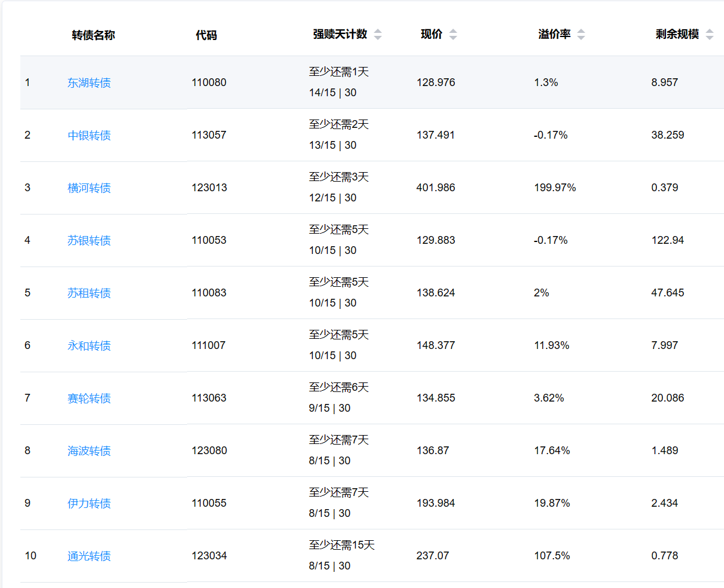Go to the 赛轮转债 link
Viewport: 724px width, 588px height.
(x=89, y=399)
